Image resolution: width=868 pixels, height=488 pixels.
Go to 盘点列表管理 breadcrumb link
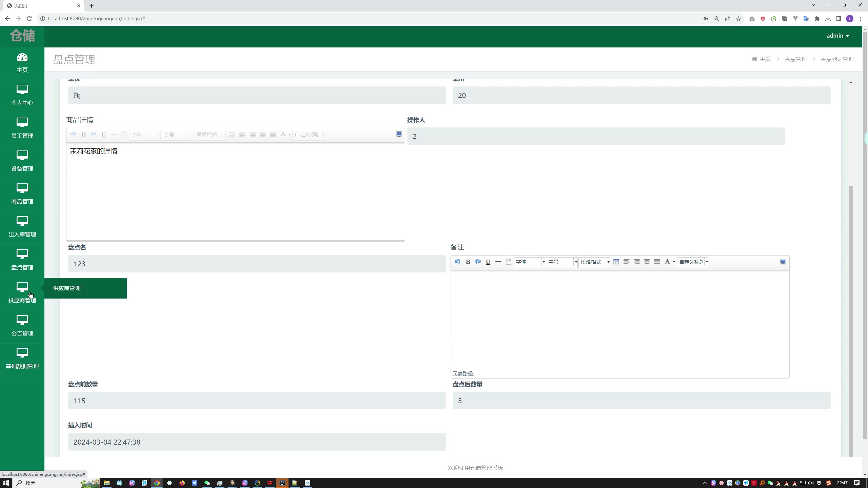click(837, 59)
